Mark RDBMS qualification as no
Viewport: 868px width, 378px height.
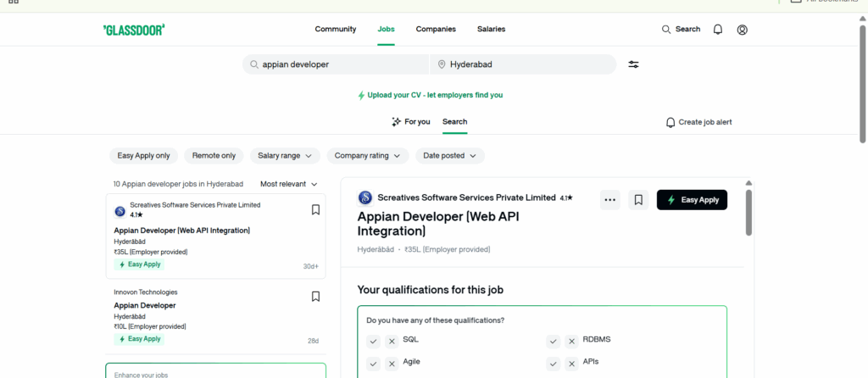(x=572, y=342)
